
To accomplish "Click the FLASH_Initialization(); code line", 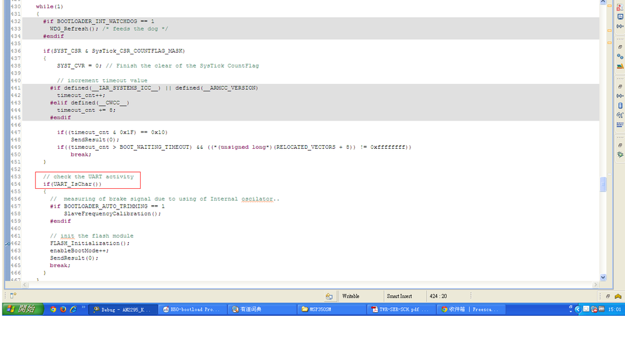I will [89, 243].
